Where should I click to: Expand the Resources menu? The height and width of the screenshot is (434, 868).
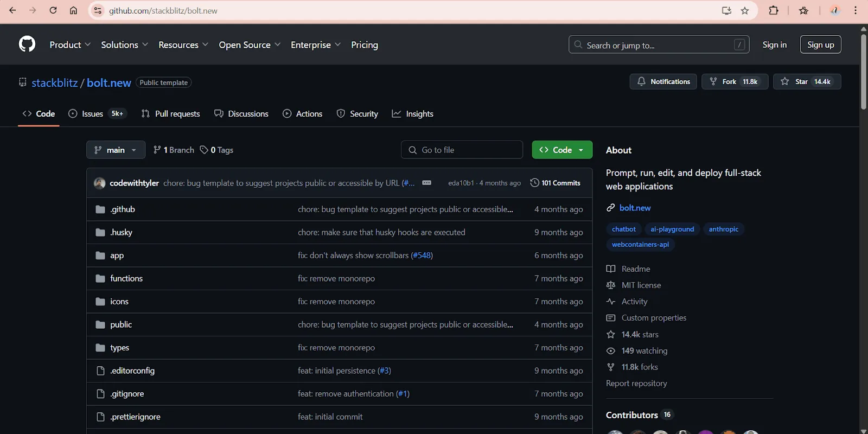(183, 45)
